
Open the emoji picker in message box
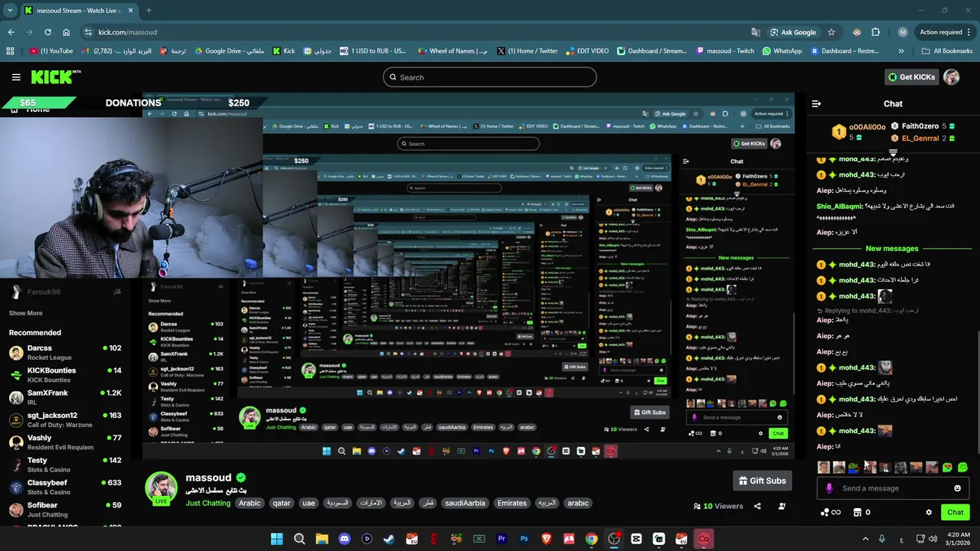coord(957,488)
